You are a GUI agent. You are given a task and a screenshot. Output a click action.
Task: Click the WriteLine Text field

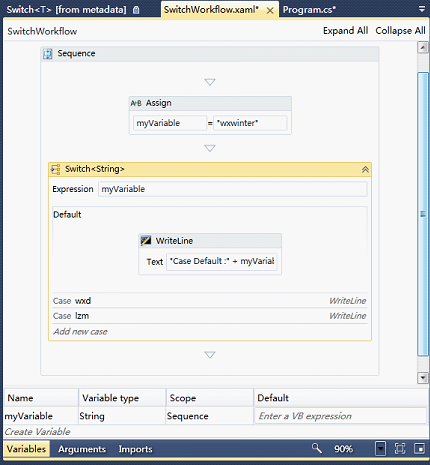pyautogui.click(x=222, y=261)
